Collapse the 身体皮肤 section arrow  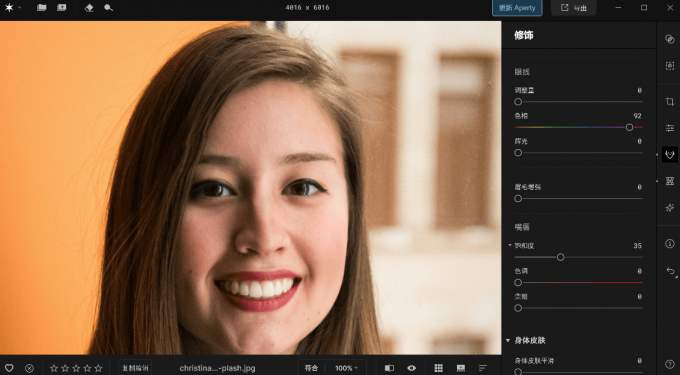pyautogui.click(x=508, y=340)
